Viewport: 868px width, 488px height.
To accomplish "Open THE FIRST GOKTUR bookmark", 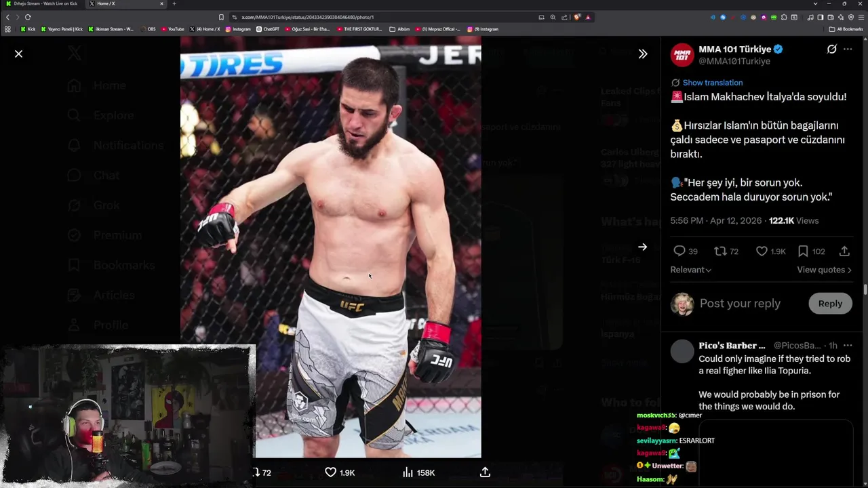I will coord(359,29).
